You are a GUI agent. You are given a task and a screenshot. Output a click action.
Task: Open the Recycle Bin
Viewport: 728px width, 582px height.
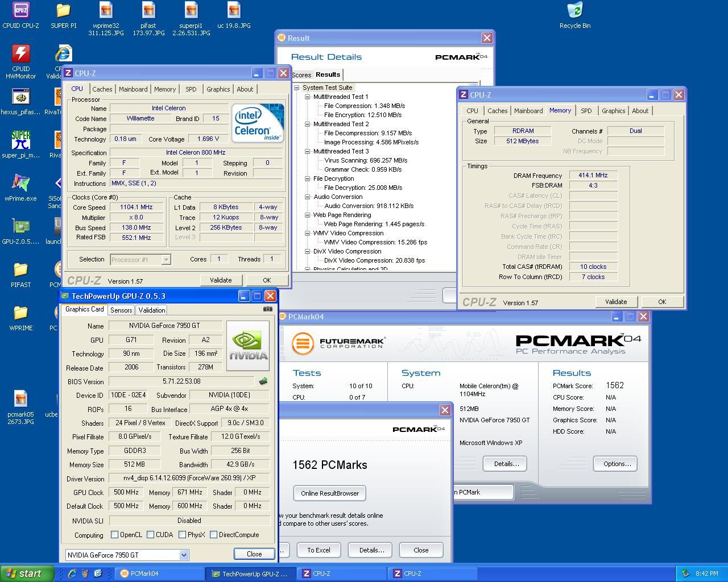(x=574, y=15)
